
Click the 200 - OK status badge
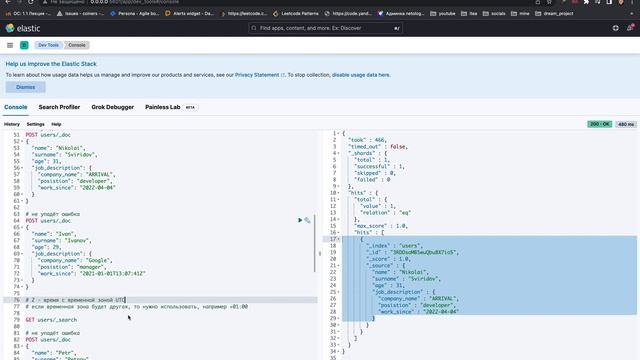pos(600,124)
